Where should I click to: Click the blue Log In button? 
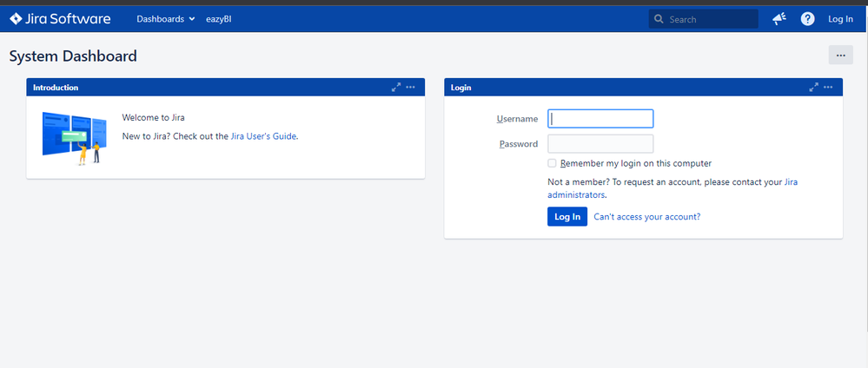coord(567,216)
